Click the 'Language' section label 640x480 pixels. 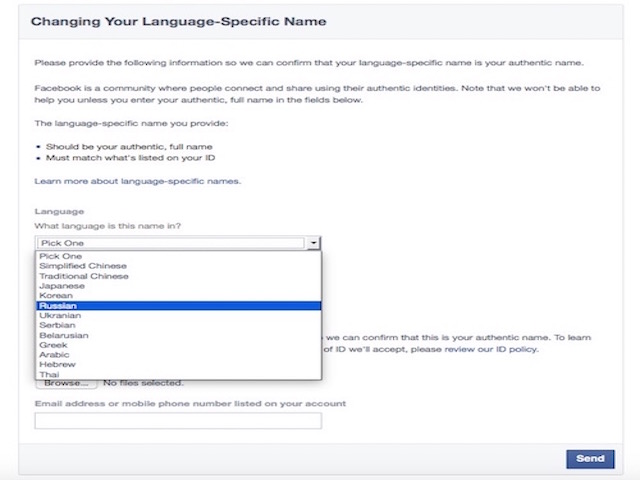pos(59,211)
